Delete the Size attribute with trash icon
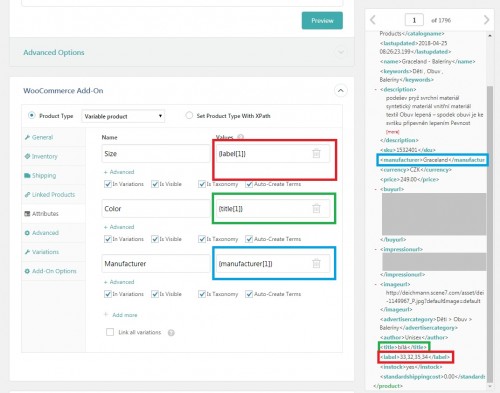The height and width of the screenshot is (393, 500). [x=316, y=153]
